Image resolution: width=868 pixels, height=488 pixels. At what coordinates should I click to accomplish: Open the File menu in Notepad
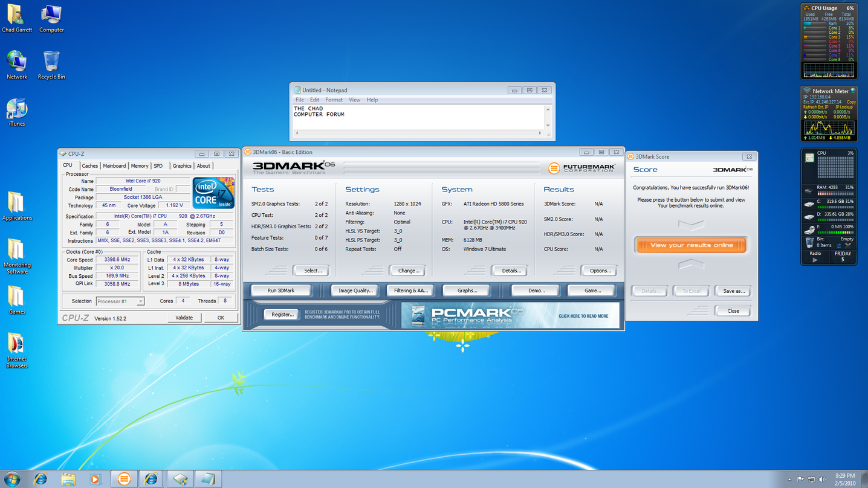pos(300,100)
